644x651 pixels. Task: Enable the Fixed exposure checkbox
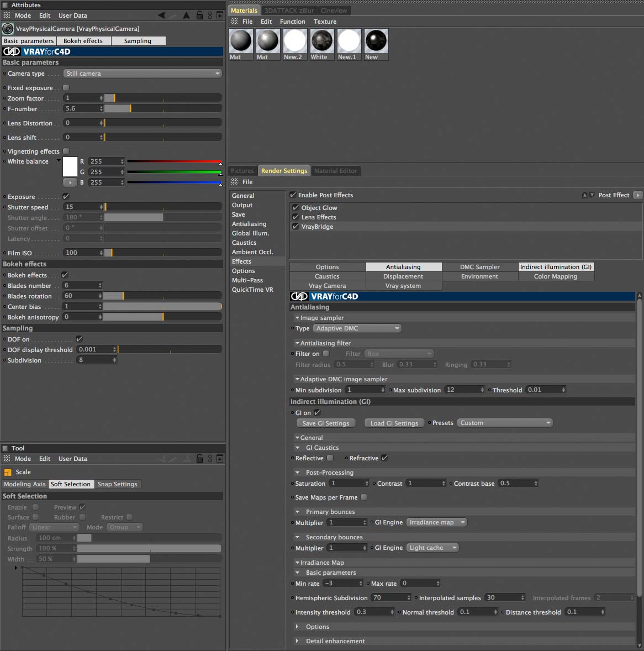tap(66, 88)
